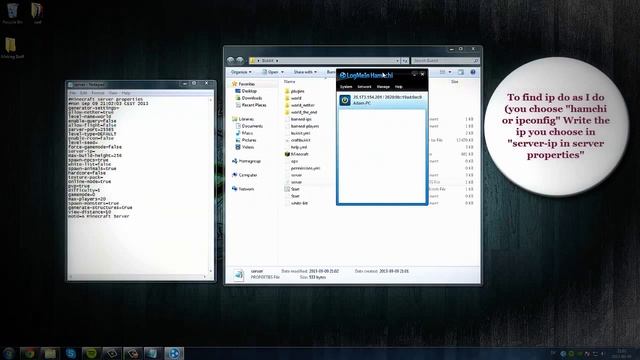The height and width of the screenshot is (360, 640).
Task: Select the banned-ips file
Action: tap(298, 119)
